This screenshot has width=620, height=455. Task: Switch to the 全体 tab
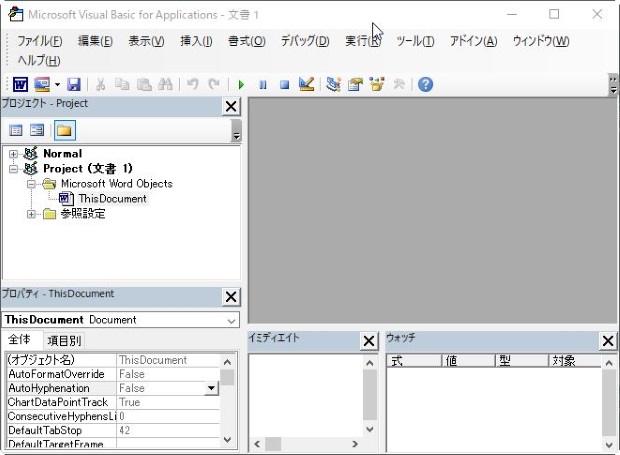[19, 340]
